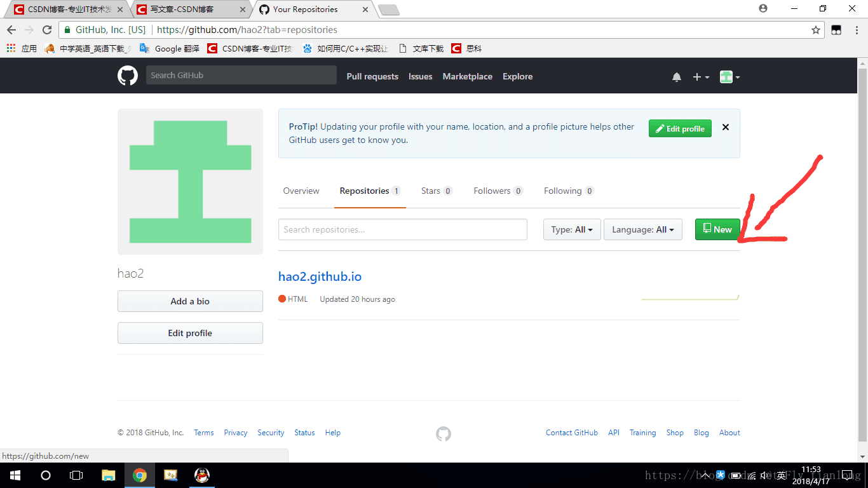Switch to the 写文章-CSDN博客 browser tab
The width and height of the screenshot is (868, 488).
189,10
